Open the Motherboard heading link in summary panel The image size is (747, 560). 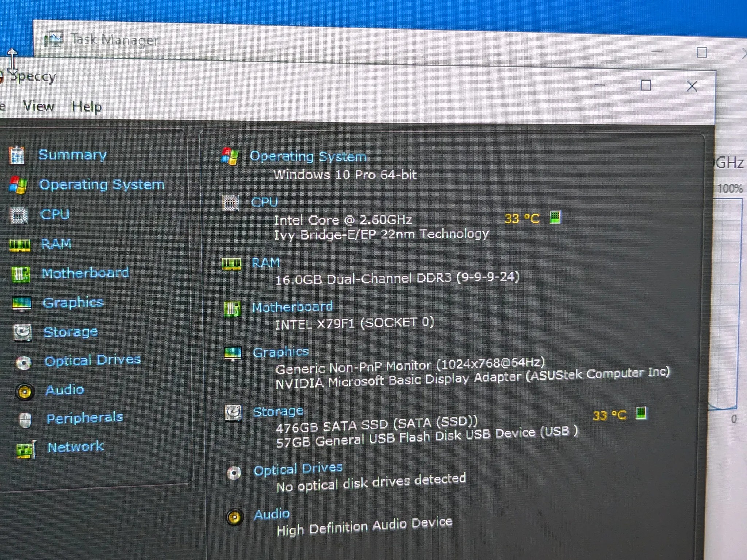[293, 307]
